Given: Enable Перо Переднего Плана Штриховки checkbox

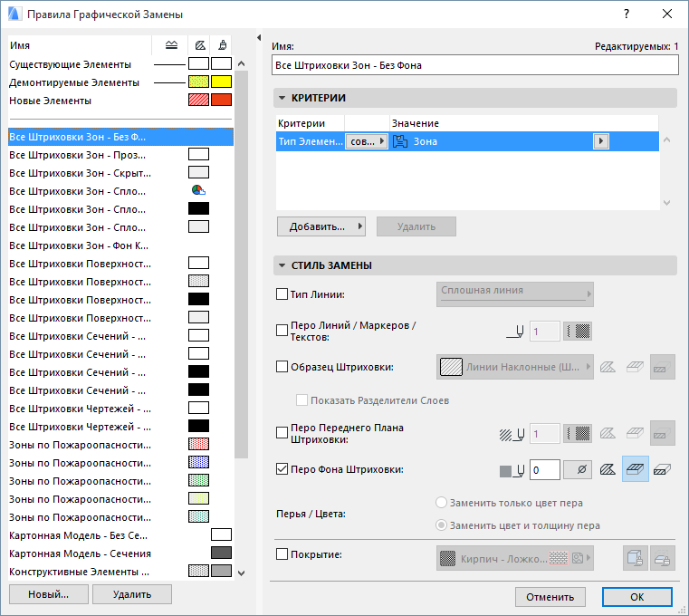Looking at the screenshot, I should pos(282,433).
